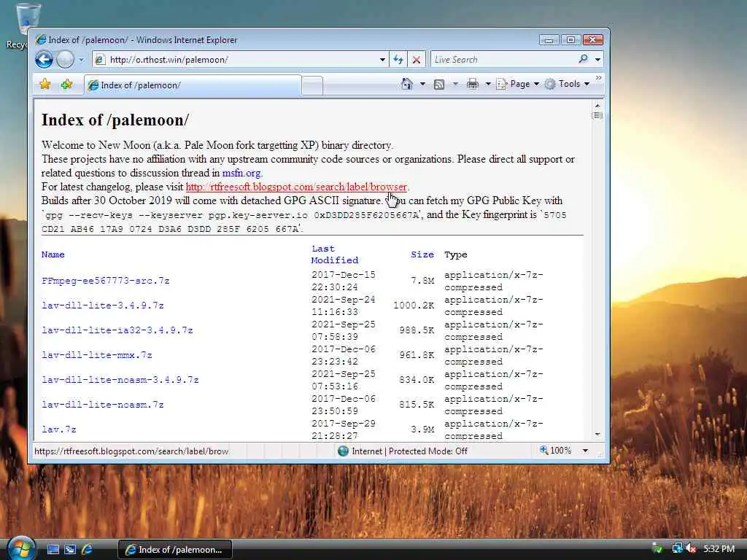747x560 pixels.
Task: Expand the Print dropdown arrow
Action: click(488, 85)
